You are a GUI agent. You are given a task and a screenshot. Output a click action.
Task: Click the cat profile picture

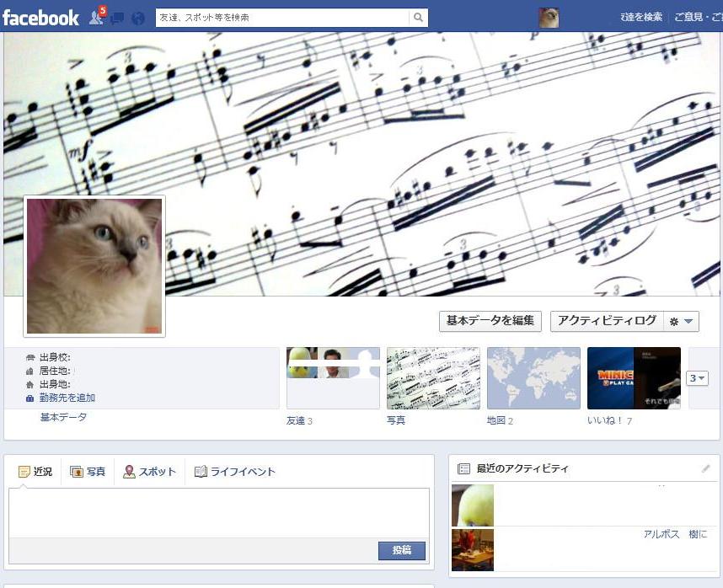[94, 266]
